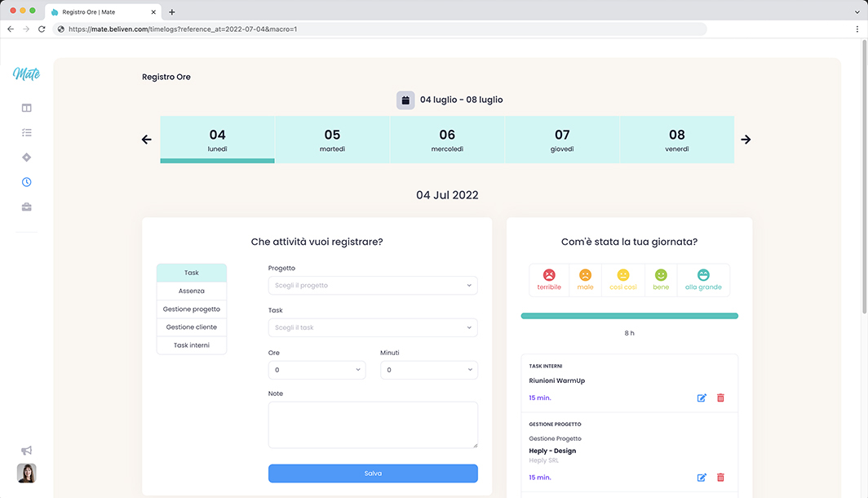
Task: Click the Heply - Design entry title
Action: (x=552, y=451)
